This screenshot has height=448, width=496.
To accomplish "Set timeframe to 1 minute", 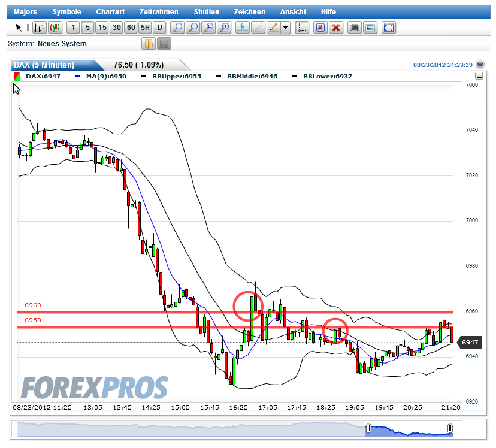I will click(73, 28).
